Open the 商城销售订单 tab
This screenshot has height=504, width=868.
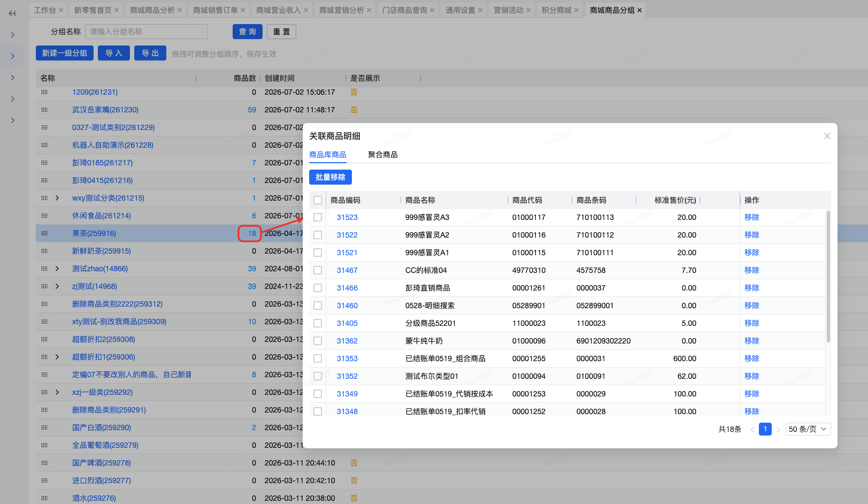(216, 10)
